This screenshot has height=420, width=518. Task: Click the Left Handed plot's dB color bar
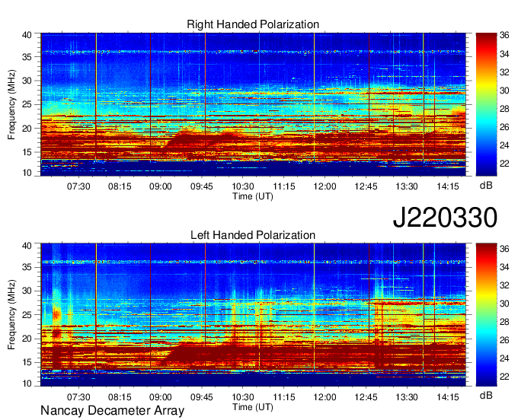click(486, 315)
